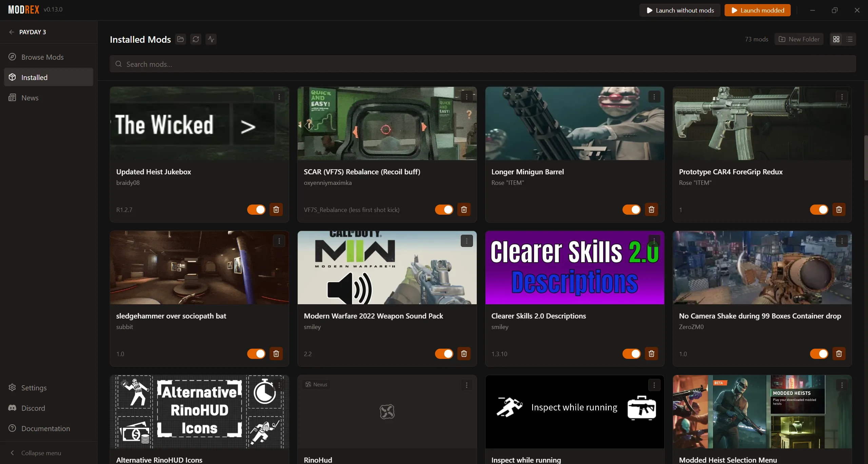The width and height of the screenshot is (868, 464).
Task: Delete sledgehammer over sociopath bat mod
Action: (x=276, y=354)
